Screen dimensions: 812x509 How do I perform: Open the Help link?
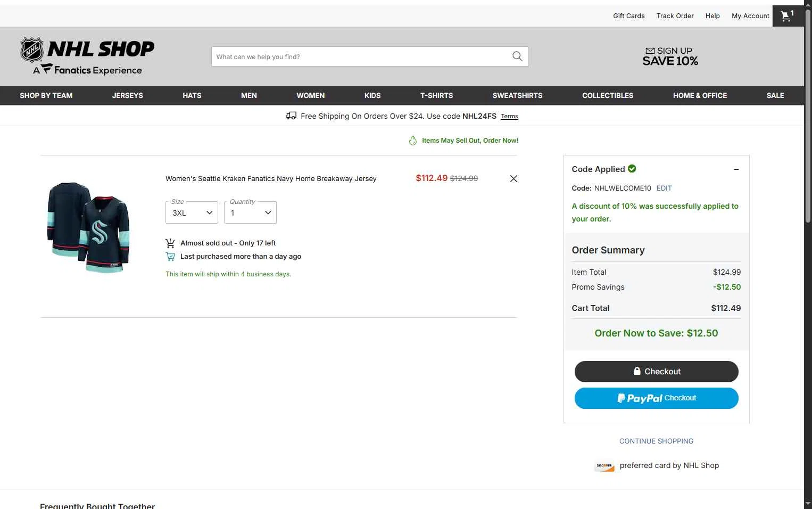click(712, 16)
